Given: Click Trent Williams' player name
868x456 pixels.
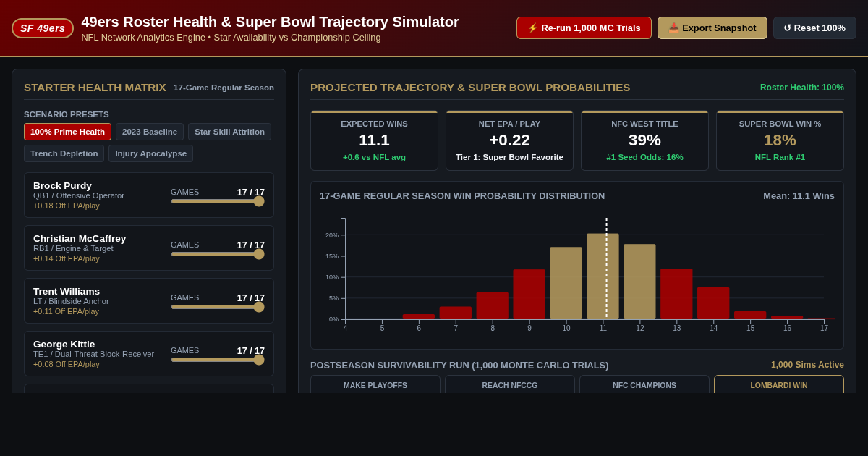Looking at the screenshot, I should [x=67, y=291].
